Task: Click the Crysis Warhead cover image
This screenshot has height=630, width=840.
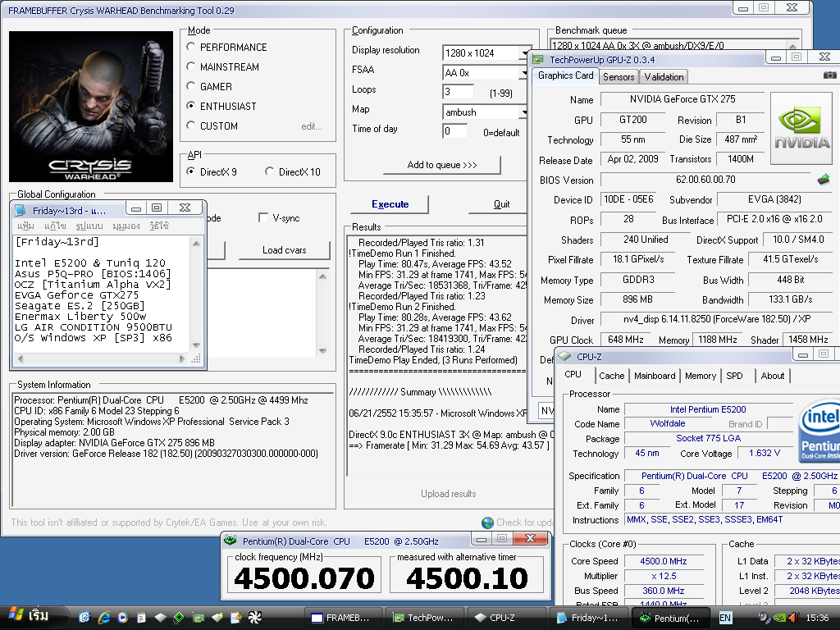Action: coord(91,107)
